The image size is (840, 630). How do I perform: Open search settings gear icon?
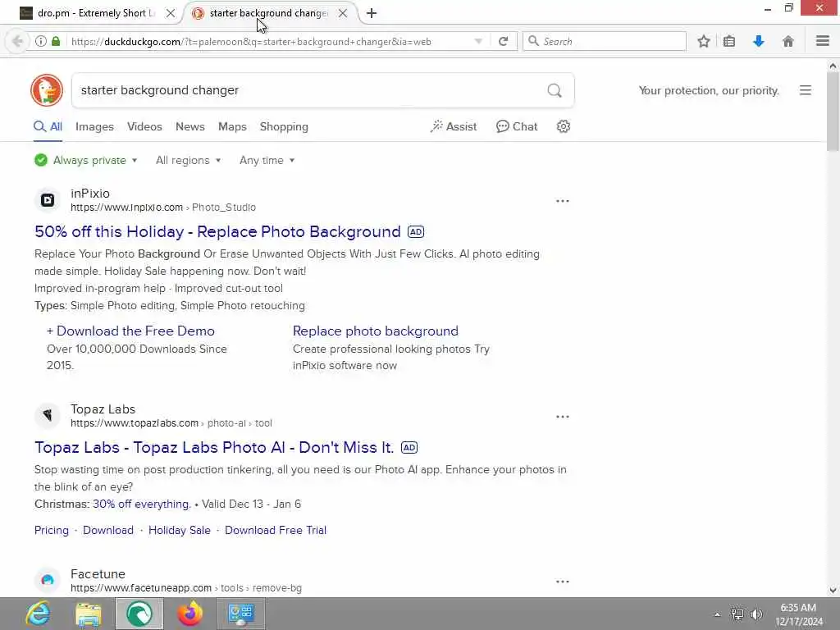point(563,126)
